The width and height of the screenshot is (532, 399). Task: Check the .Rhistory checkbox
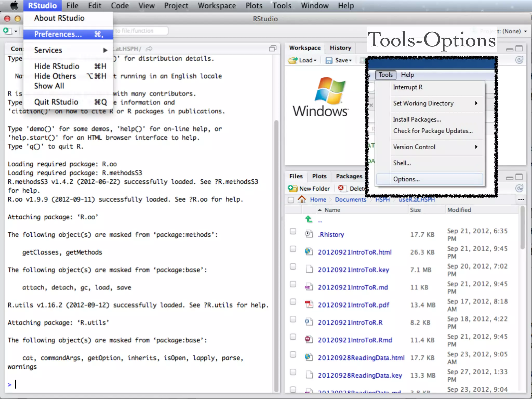pos(293,231)
